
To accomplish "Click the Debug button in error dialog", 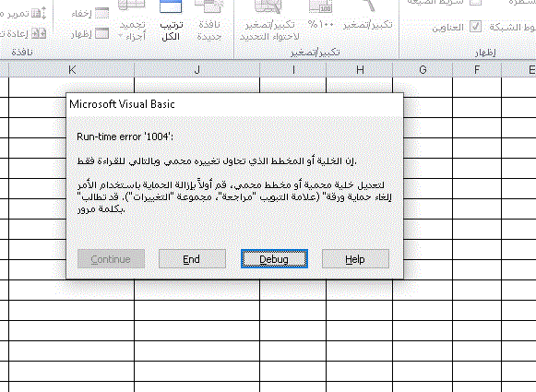I will [274, 259].
